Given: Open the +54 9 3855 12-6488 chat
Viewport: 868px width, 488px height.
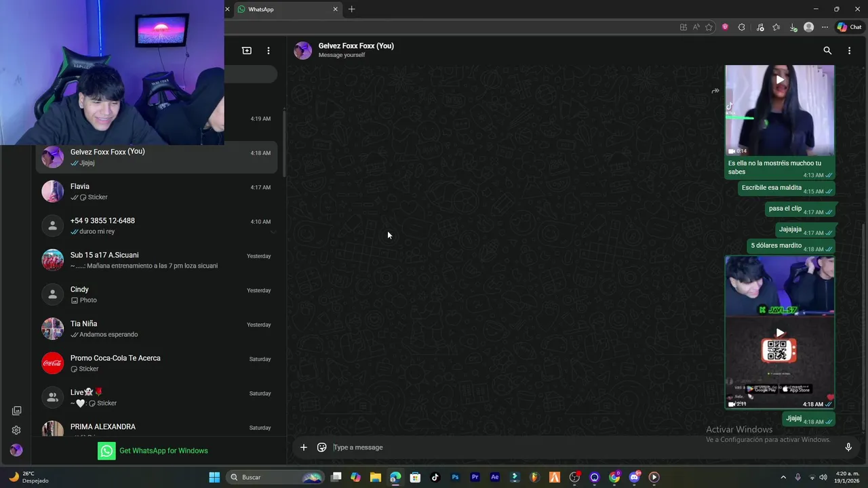Looking at the screenshot, I should (x=157, y=226).
